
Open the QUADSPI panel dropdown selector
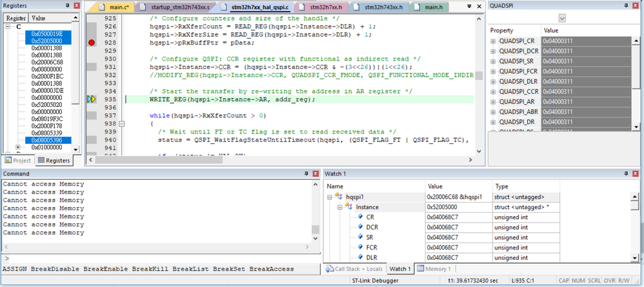tap(562, 18)
